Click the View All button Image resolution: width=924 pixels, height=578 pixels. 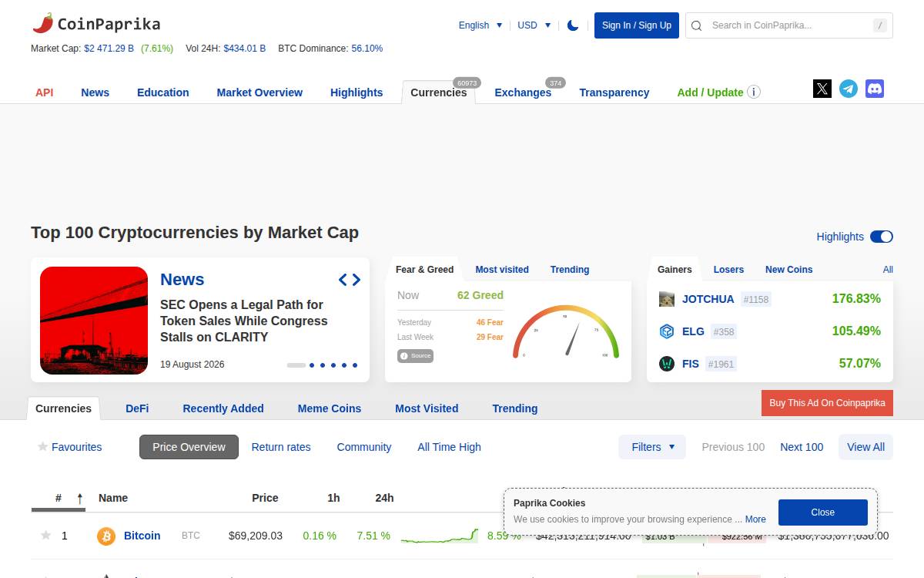(x=865, y=447)
